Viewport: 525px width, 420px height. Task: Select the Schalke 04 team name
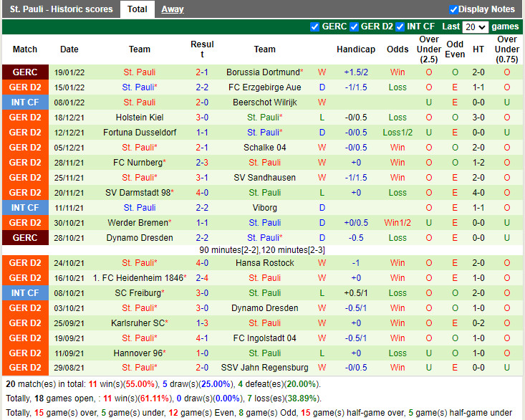coord(264,148)
